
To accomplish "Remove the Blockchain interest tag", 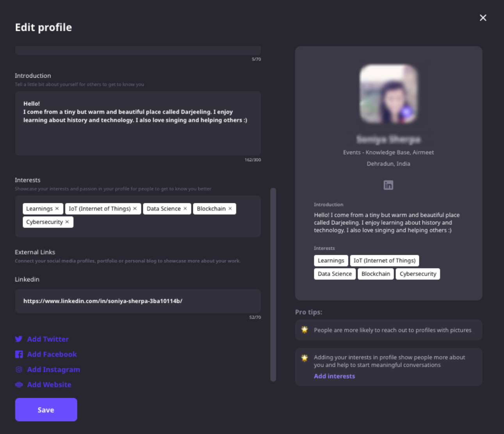I will pos(230,209).
